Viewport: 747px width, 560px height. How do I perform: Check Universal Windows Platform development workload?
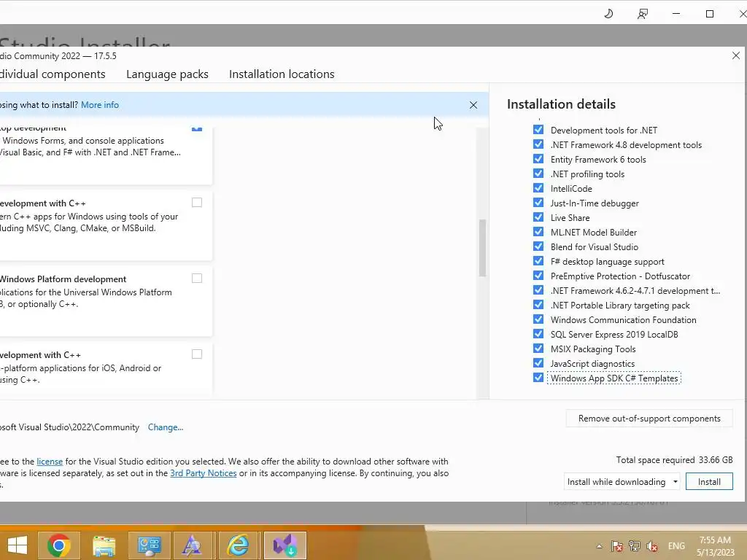pyautogui.click(x=197, y=278)
